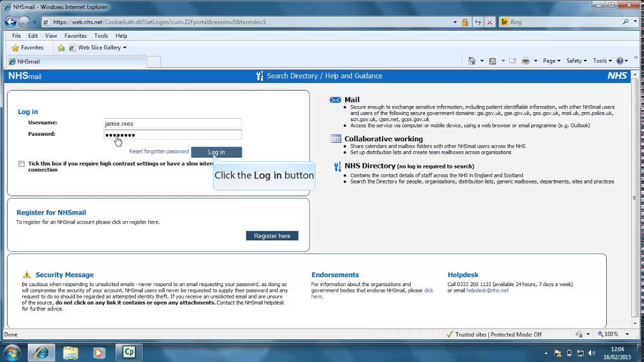Click into the Password field

pos(173,135)
